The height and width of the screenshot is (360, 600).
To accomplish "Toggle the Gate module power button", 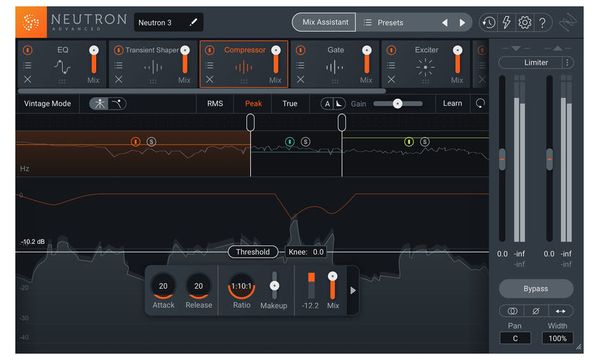I will point(300,50).
